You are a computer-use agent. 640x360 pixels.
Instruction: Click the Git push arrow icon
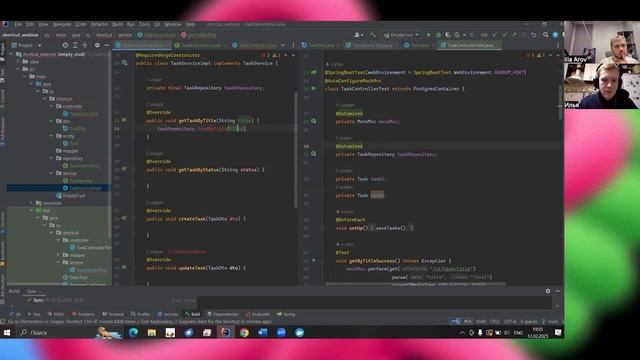514,35
